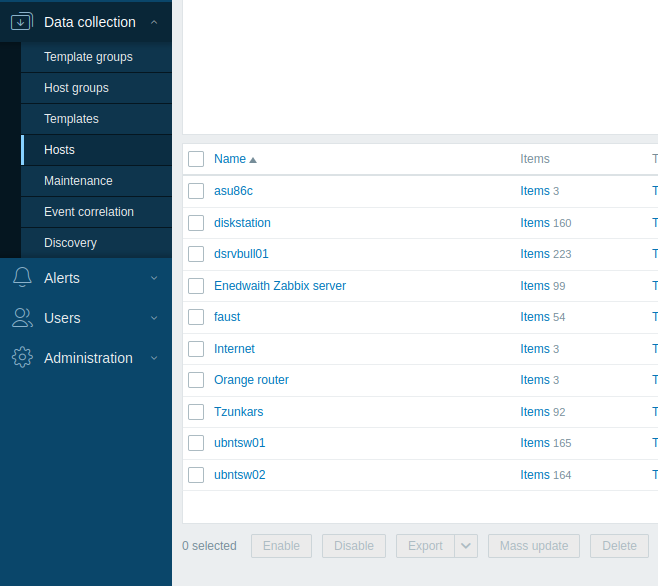
Task: Check the Internet host checkbox
Action: (196, 349)
